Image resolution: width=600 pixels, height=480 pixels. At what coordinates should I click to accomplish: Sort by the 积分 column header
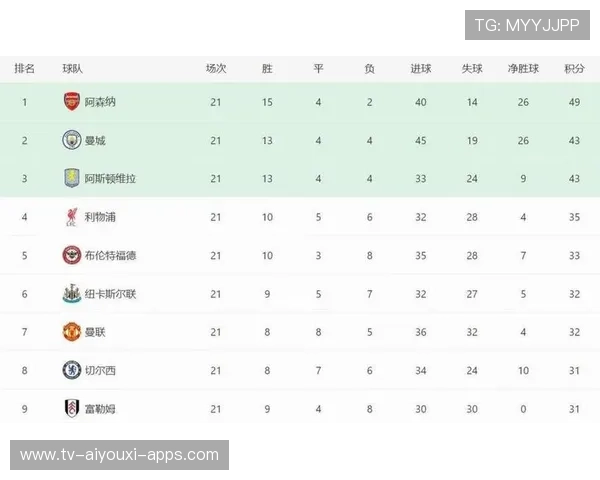tap(574, 69)
